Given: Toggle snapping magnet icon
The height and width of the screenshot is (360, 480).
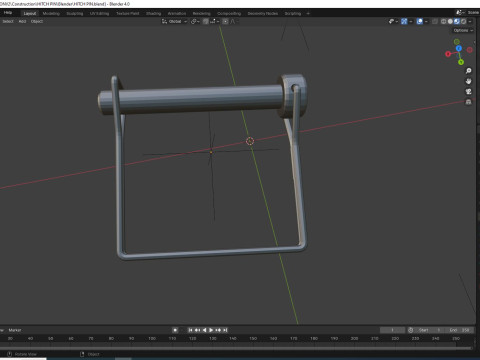Looking at the screenshot, I should pyautogui.click(x=206, y=21).
